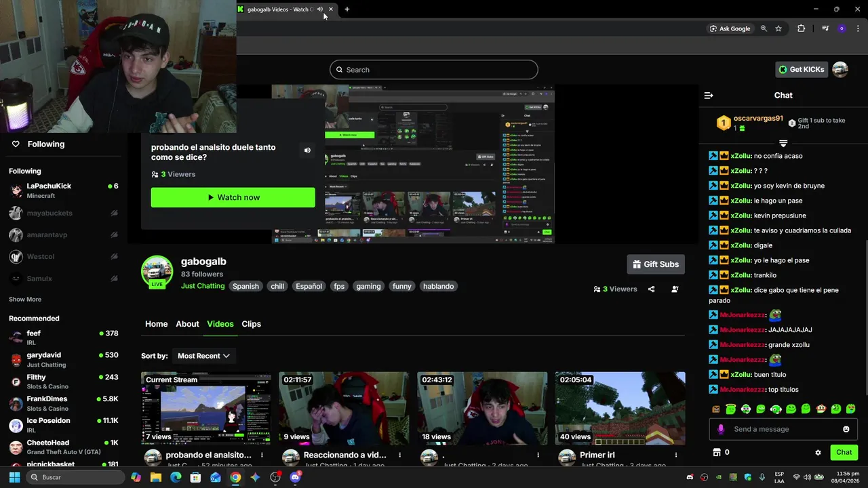The image size is (868, 488).
Task: Collapse the chat panel with the arrow icon
Action: point(709,96)
